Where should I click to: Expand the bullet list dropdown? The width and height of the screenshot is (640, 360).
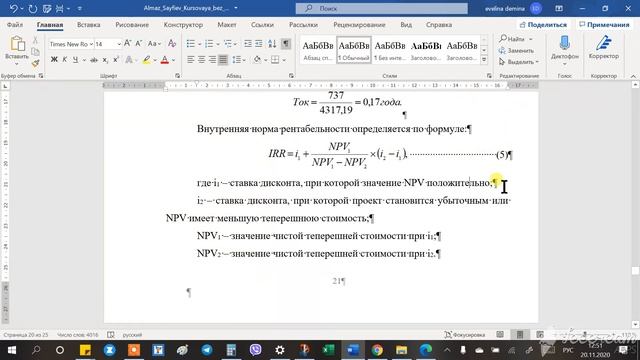click(200, 44)
